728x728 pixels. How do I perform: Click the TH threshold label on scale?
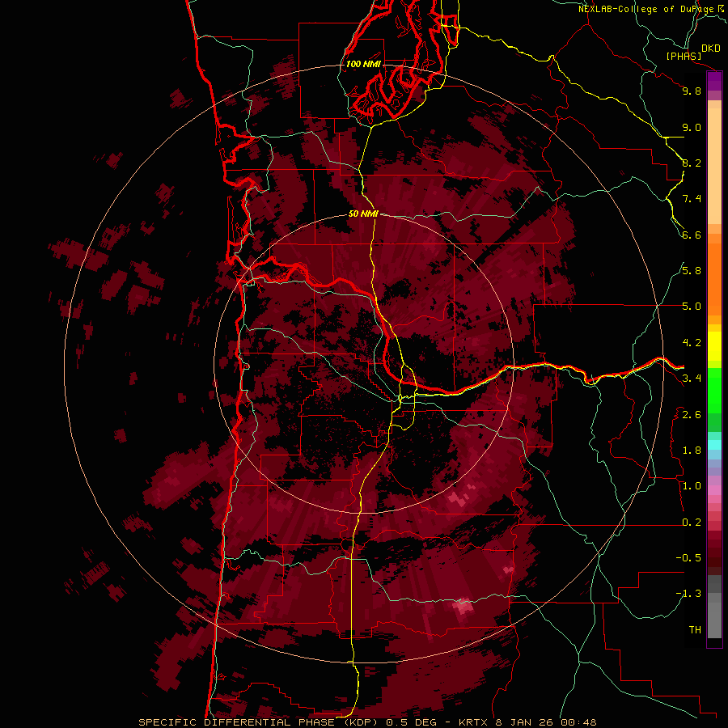click(x=695, y=630)
